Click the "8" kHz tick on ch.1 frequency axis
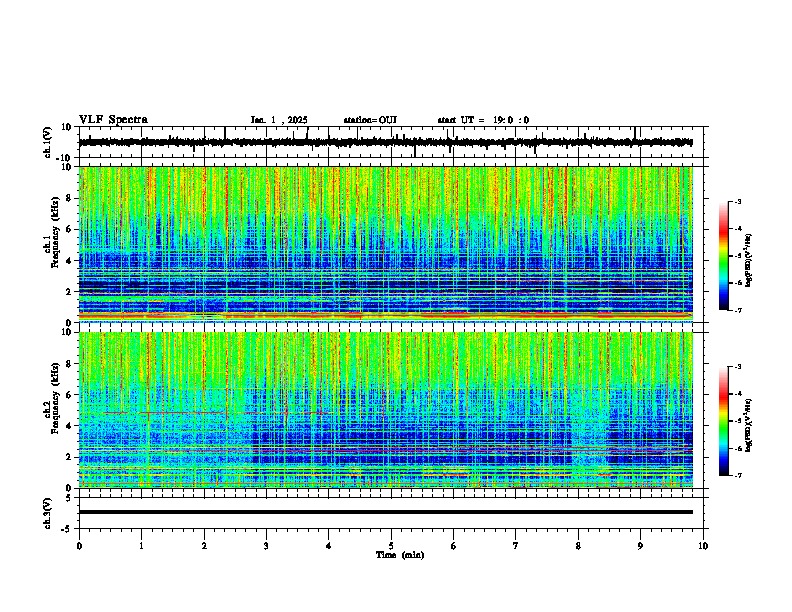This screenshot has width=792, height=612. (69, 198)
